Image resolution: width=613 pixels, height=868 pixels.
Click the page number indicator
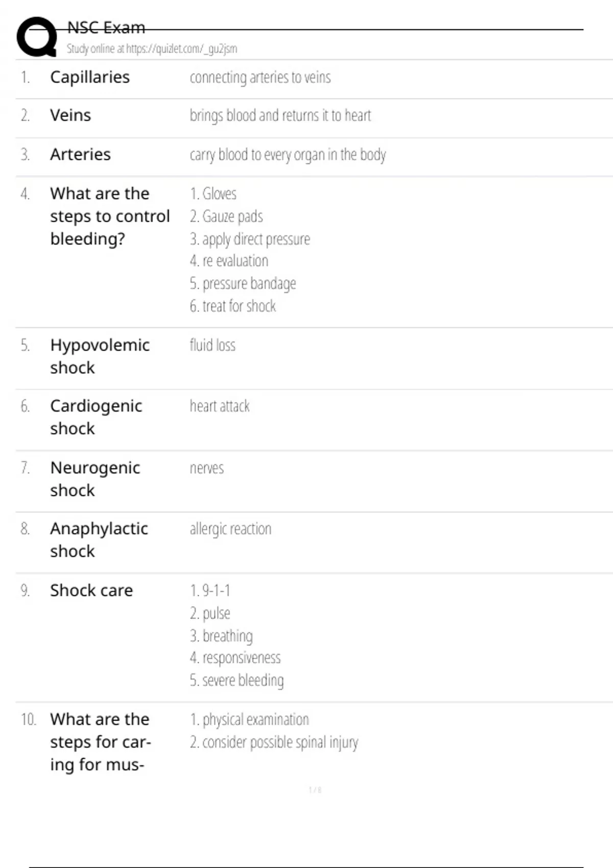click(315, 790)
